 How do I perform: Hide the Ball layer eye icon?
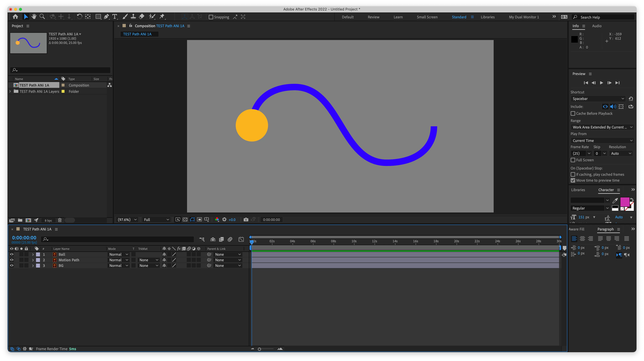point(11,254)
